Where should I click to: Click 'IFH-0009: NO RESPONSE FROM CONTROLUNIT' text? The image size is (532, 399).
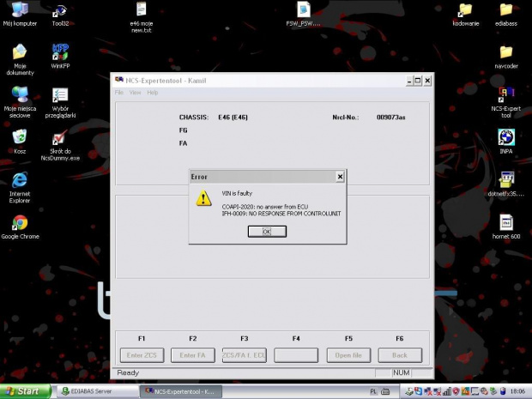coord(281,214)
